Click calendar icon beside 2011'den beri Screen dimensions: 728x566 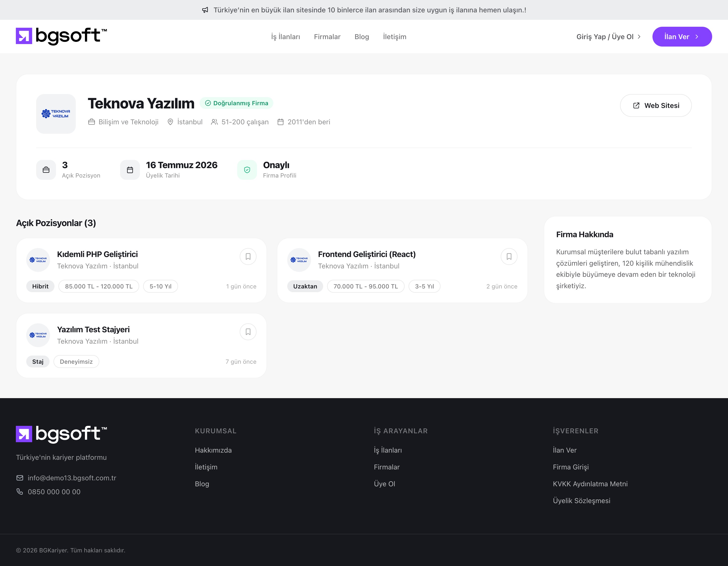pos(281,122)
